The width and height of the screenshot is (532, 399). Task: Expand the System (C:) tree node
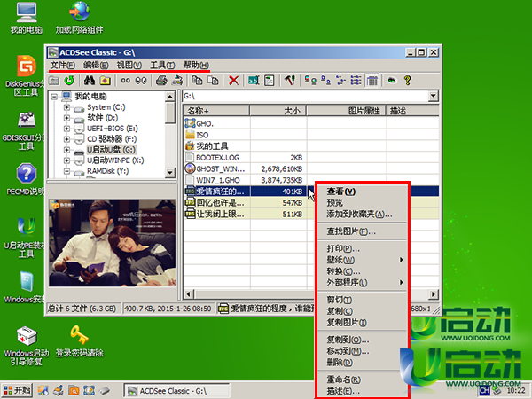[66, 107]
